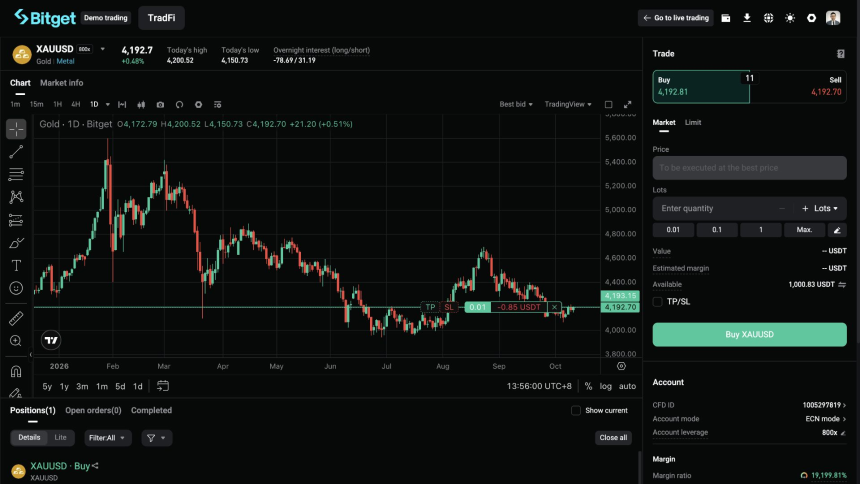Open chart settings gear icon
This screenshot has height=484, width=860.
[x=199, y=104]
